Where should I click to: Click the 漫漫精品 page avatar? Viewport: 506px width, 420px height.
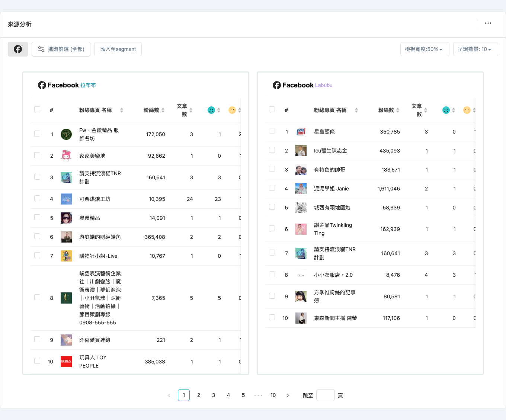click(x=66, y=218)
